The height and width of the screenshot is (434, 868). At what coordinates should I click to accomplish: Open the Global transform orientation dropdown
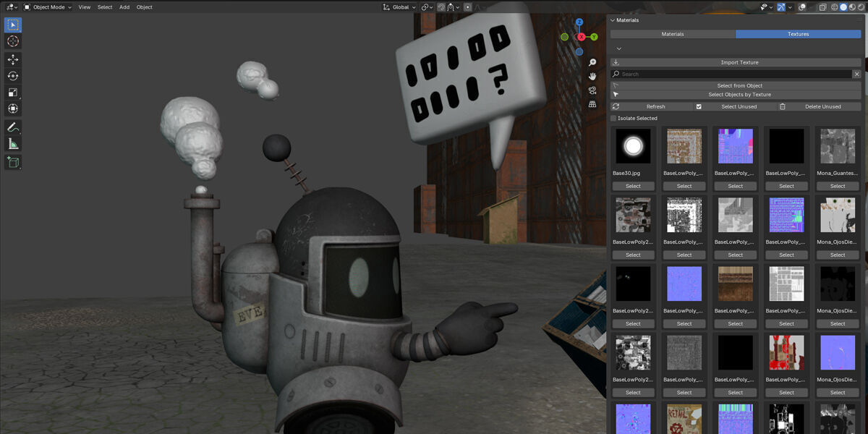tap(399, 7)
